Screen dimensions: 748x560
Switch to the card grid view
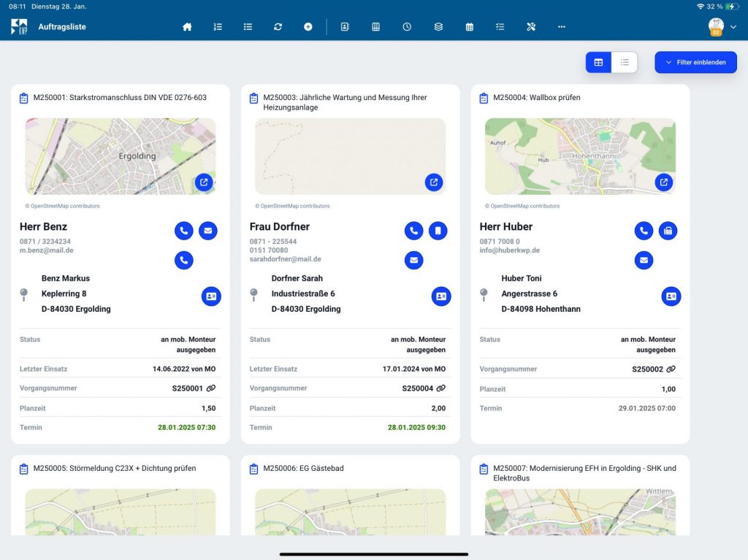click(598, 63)
